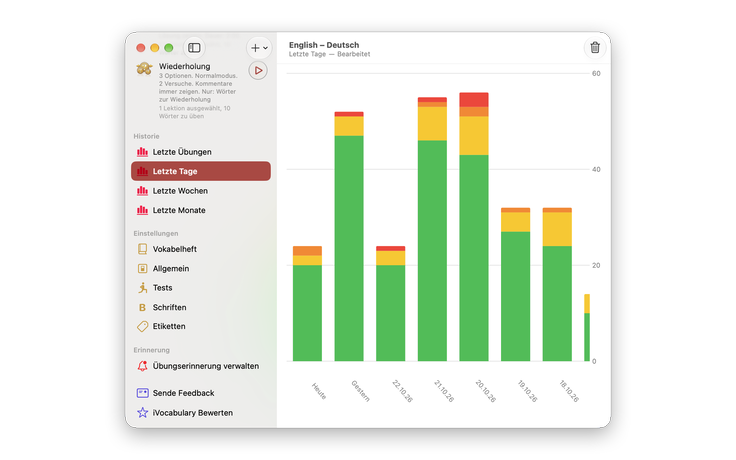Click the bold B Schriften icon
The width and height of the screenshot is (736, 460).
coord(142,307)
